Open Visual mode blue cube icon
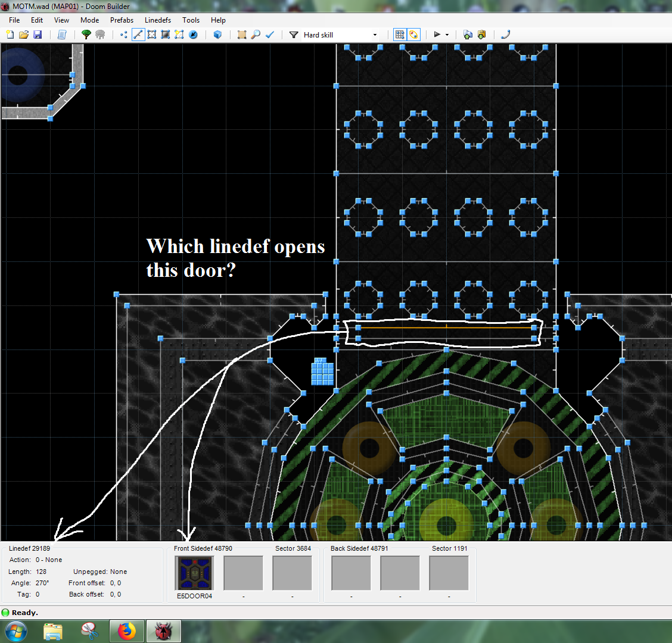The width and height of the screenshot is (672, 643). [217, 35]
